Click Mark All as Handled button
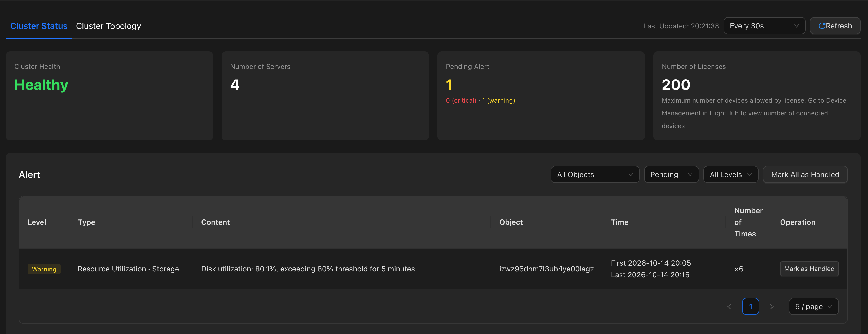This screenshot has height=334, width=868. [805, 175]
